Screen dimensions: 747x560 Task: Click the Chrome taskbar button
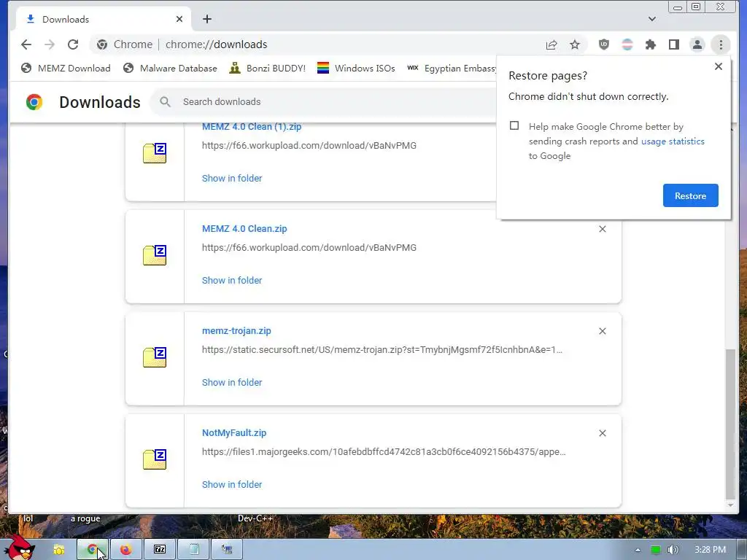93,550
